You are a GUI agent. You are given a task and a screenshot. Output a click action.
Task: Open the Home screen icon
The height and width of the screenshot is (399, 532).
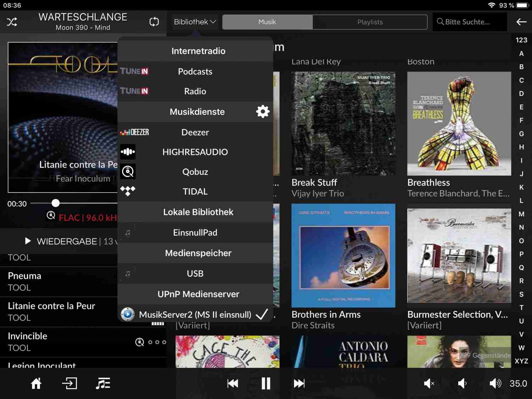(36, 383)
